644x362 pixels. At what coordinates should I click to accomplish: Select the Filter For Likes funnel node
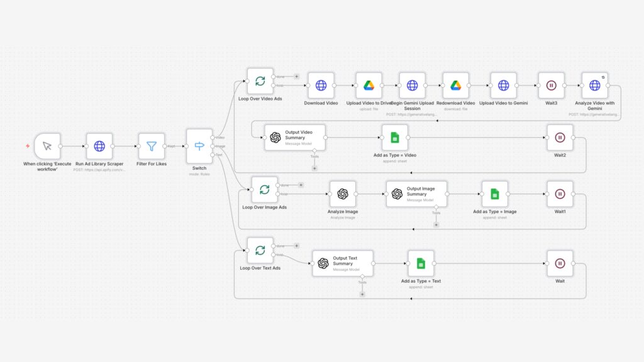point(152,146)
